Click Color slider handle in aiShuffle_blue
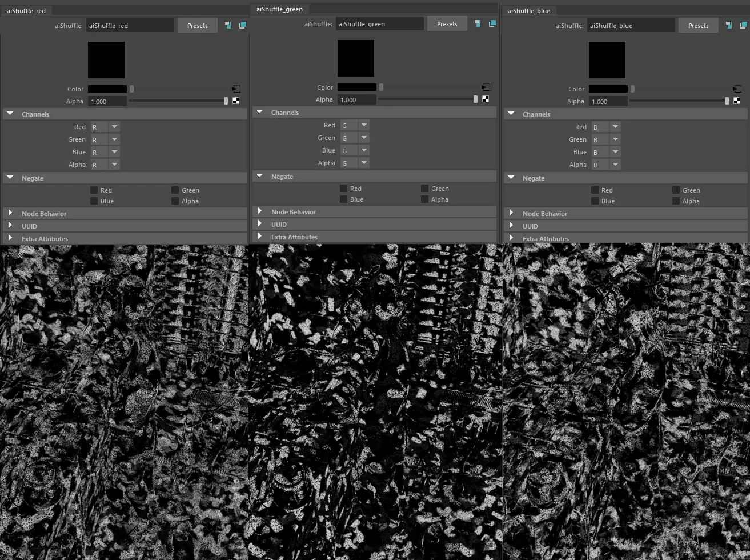 [x=632, y=89]
